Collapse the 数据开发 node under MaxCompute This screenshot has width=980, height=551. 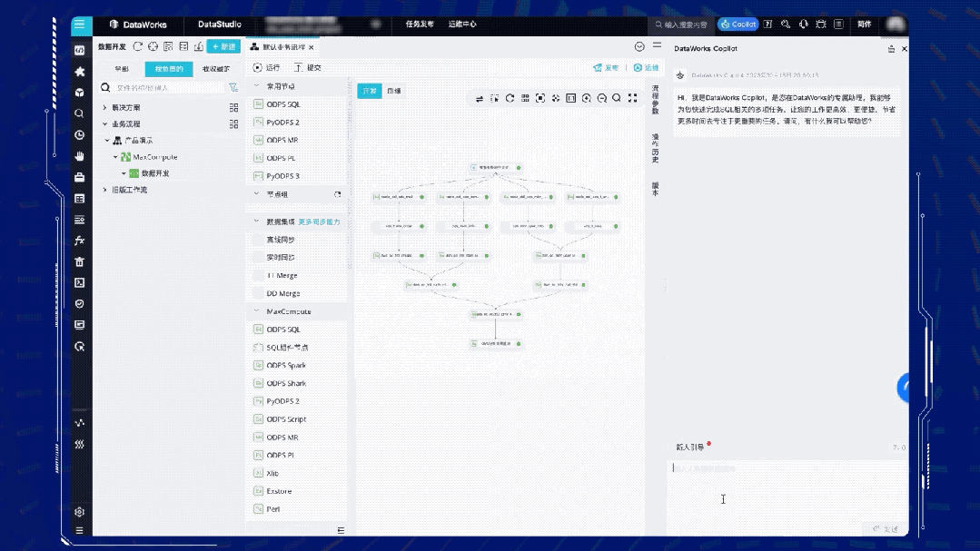coord(124,173)
